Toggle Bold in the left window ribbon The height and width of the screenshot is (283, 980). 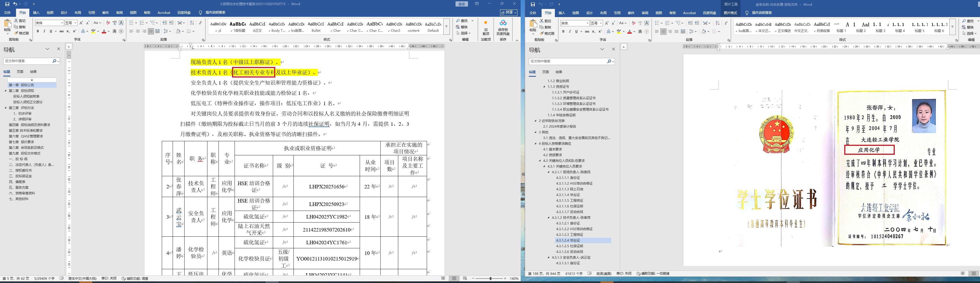[x=38, y=31]
